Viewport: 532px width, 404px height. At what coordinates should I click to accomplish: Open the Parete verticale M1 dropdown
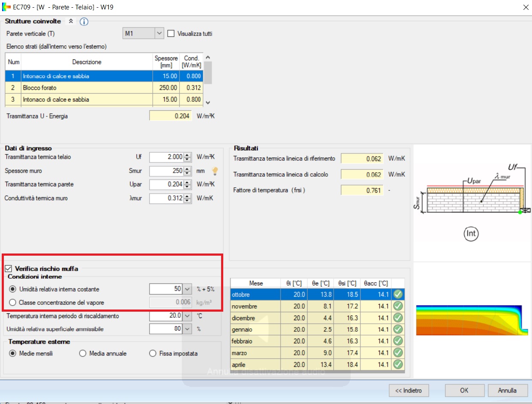point(159,33)
